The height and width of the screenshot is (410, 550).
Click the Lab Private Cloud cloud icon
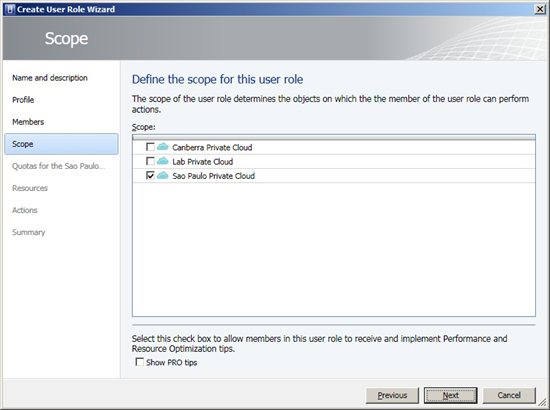click(x=162, y=161)
